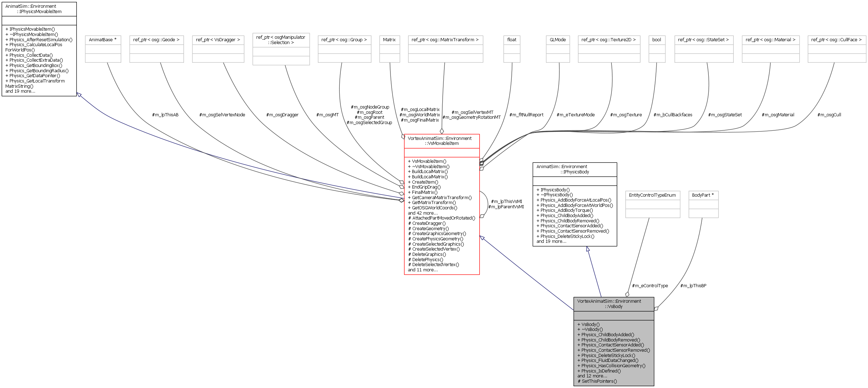This screenshot has height=388, width=868.
Task: Click the #m_bCullBackfaces edge label
Action: 673,115
